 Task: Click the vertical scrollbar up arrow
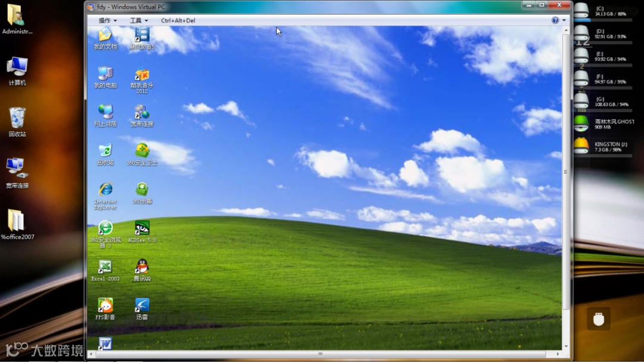coord(566,30)
